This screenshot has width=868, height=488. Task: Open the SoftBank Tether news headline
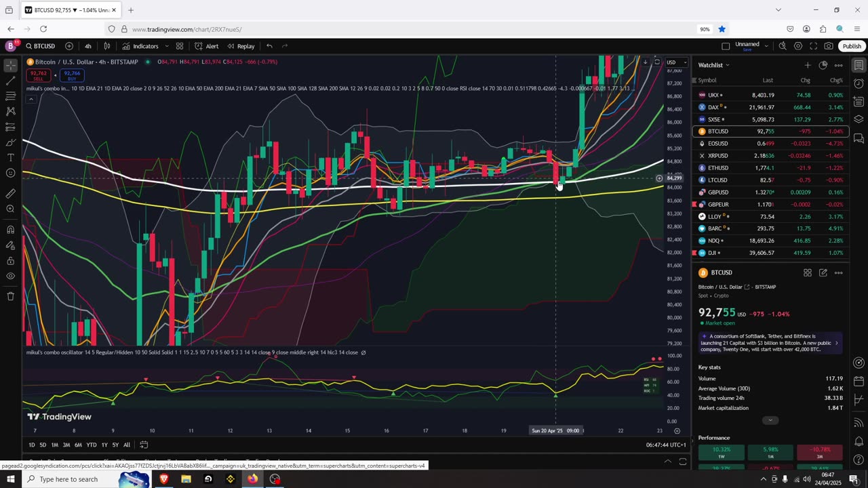coord(770,342)
